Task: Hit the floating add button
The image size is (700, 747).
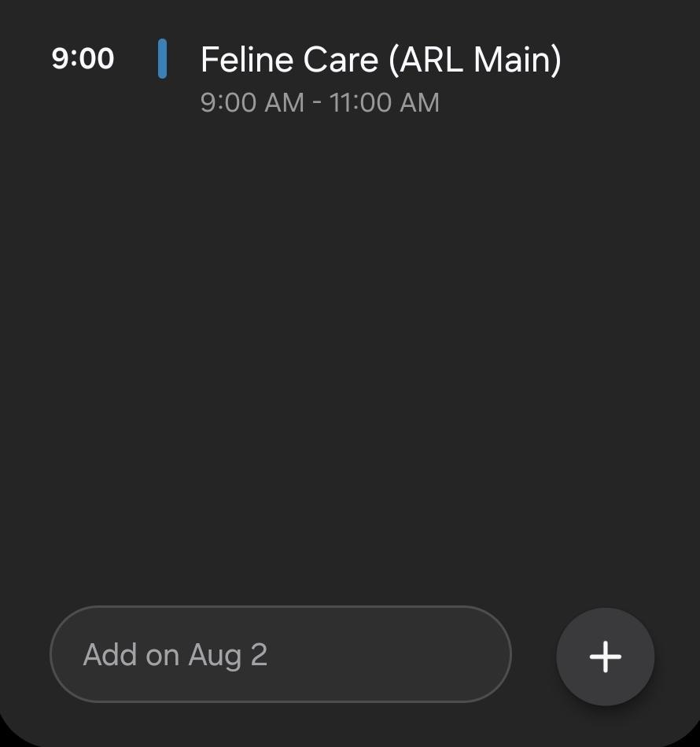Action: point(605,657)
